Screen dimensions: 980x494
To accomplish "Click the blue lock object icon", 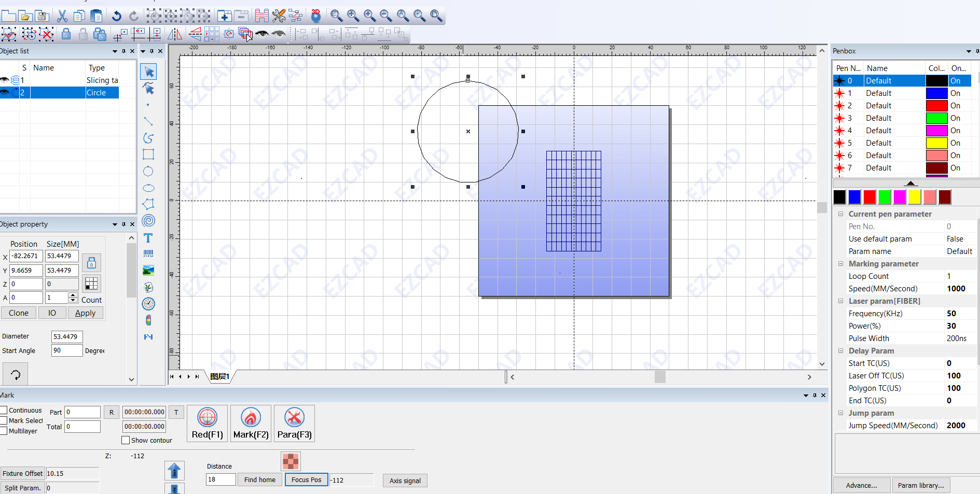I will click(66, 34).
